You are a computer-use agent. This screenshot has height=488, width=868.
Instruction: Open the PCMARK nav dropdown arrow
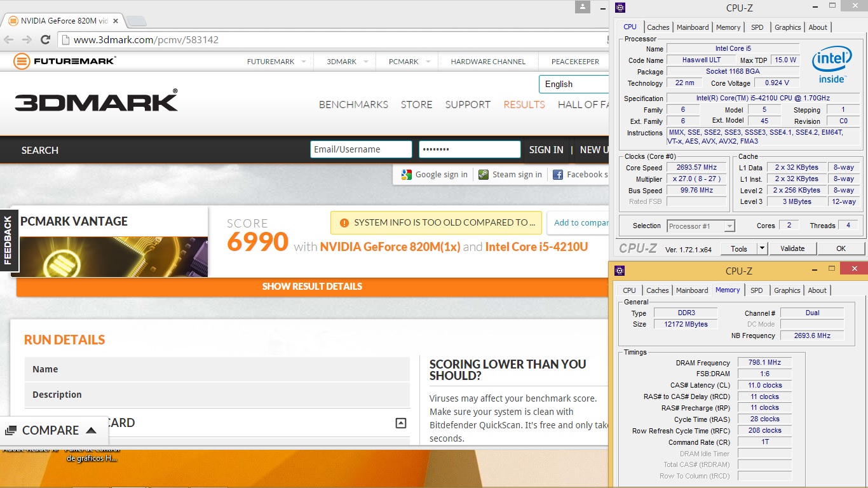(x=428, y=62)
